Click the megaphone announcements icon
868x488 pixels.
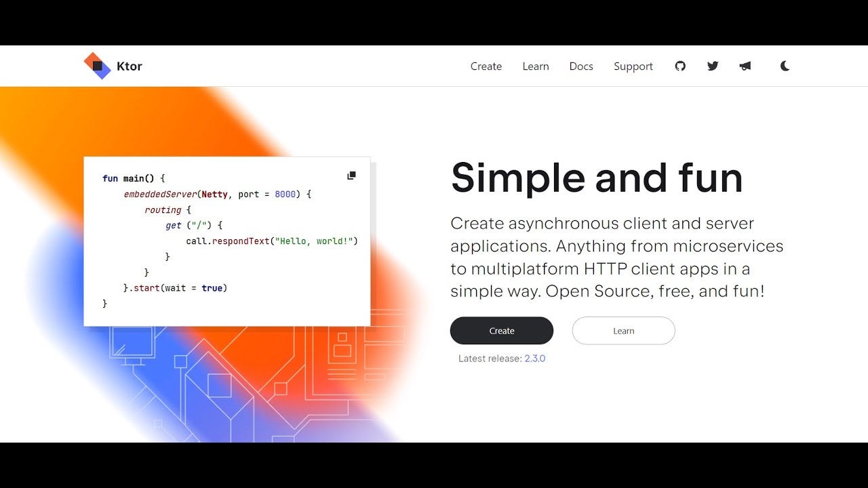[x=745, y=66]
